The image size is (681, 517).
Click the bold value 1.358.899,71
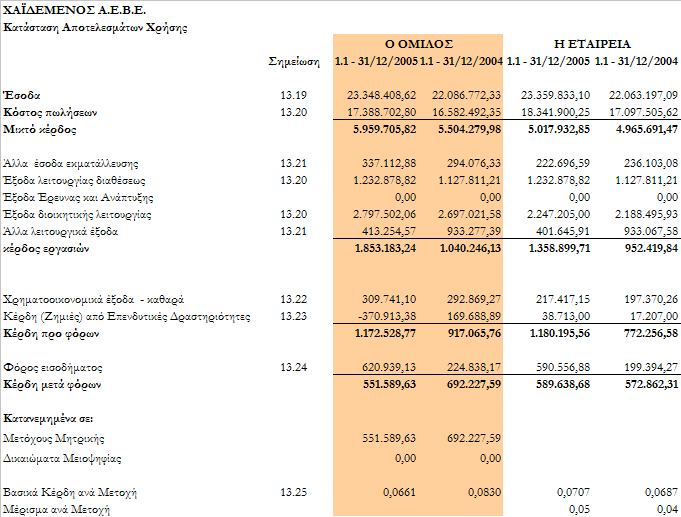(559, 249)
